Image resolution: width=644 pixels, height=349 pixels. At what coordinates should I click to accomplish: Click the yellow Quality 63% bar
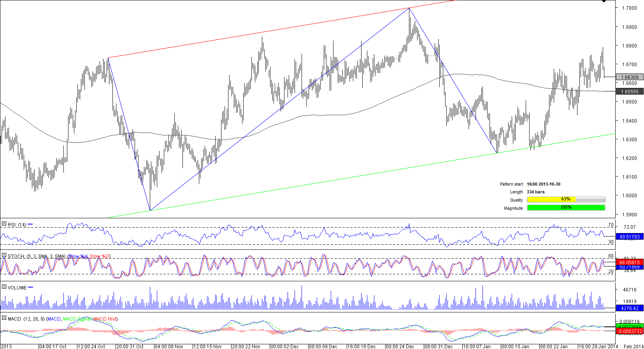551,199
